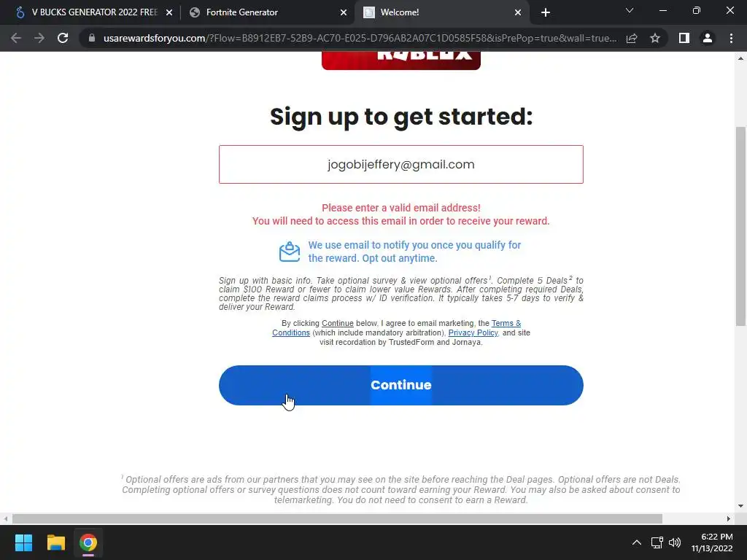Click the email address input field

[x=400, y=164]
